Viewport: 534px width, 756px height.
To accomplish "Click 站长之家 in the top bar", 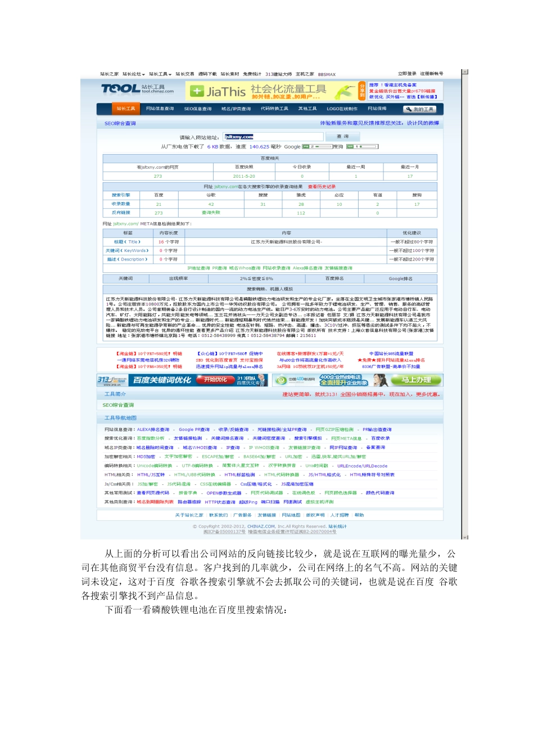I will coord(110,74).
